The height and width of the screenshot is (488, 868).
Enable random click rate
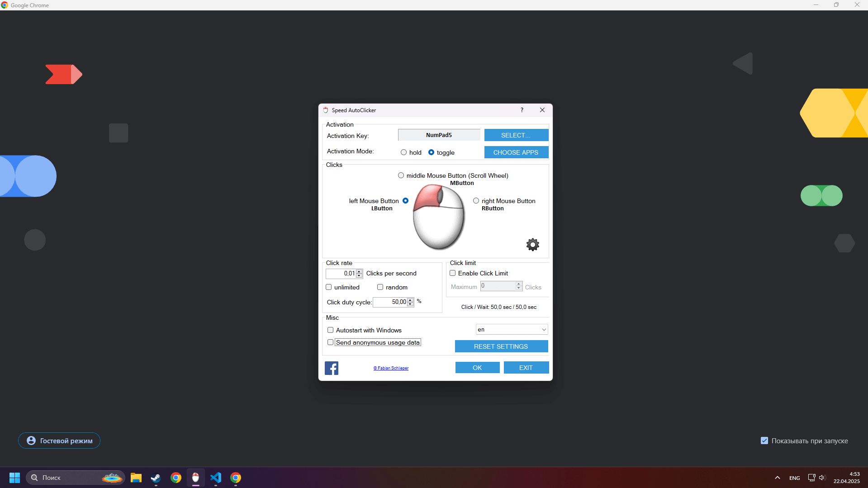point(380,287)
